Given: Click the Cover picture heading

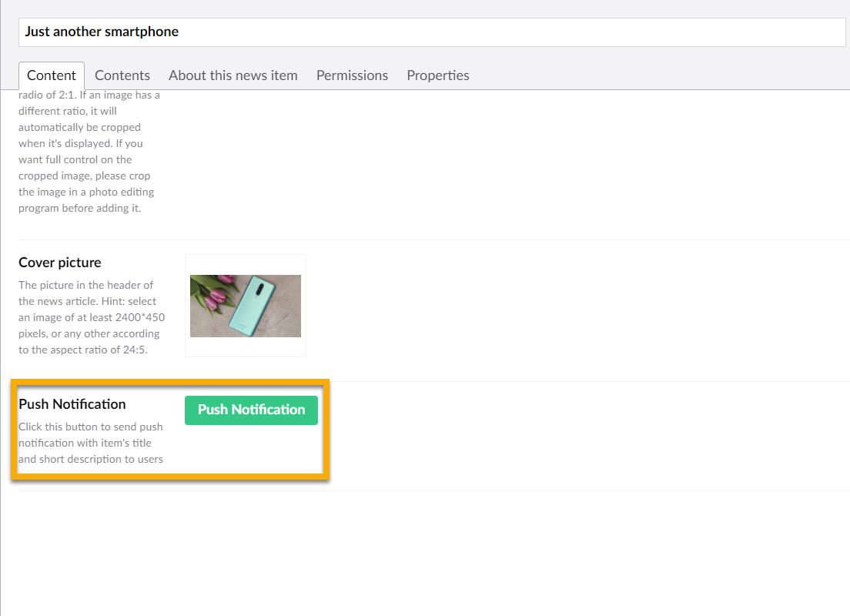Looking at the screenshot, I should (59, 263).
